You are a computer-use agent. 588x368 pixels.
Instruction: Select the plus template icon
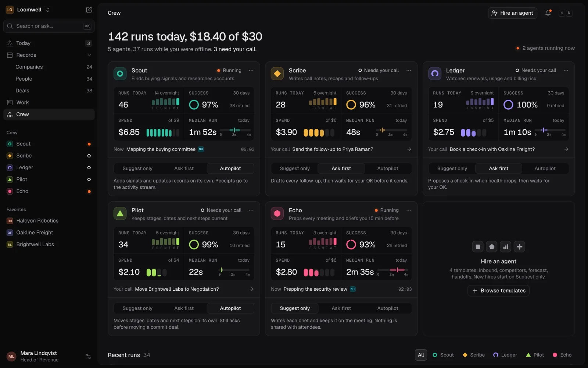coord(520,247)
